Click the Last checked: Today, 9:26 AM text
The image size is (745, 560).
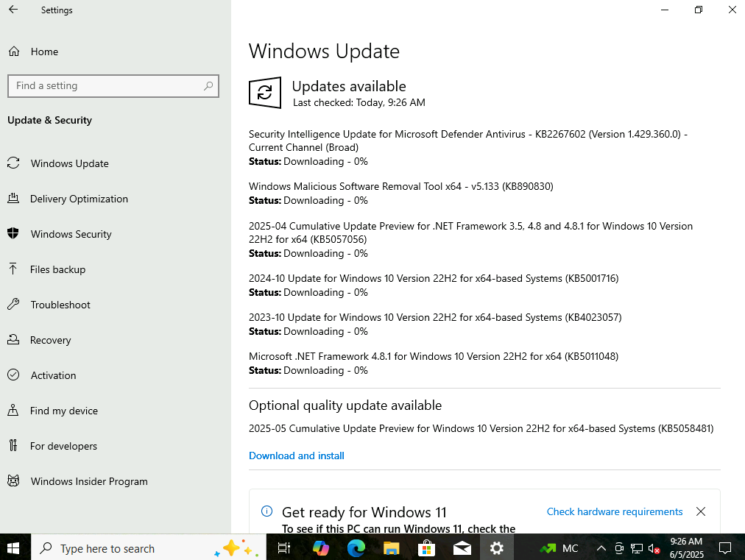point(359,102)
